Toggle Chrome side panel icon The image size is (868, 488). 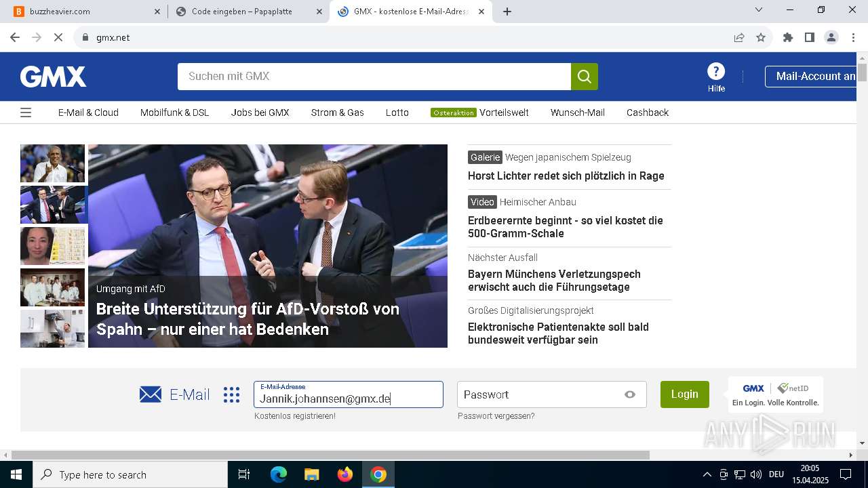(x=810, y=37)
